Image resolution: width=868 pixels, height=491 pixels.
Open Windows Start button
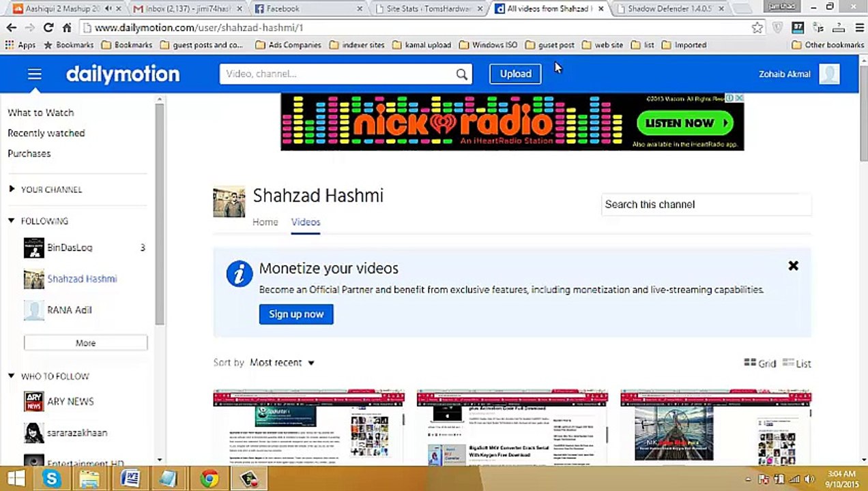[16, 479]
